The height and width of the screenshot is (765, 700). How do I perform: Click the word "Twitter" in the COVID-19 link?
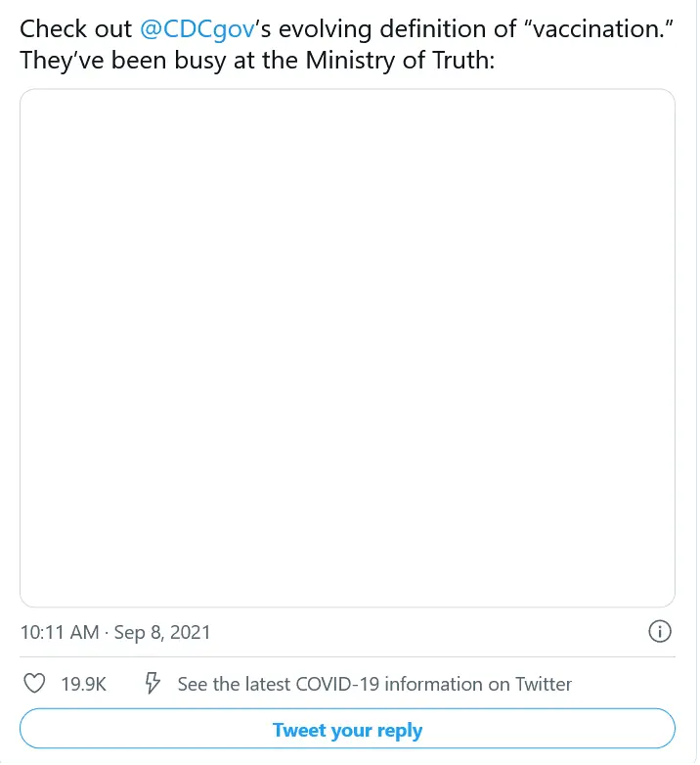[543, 684]
